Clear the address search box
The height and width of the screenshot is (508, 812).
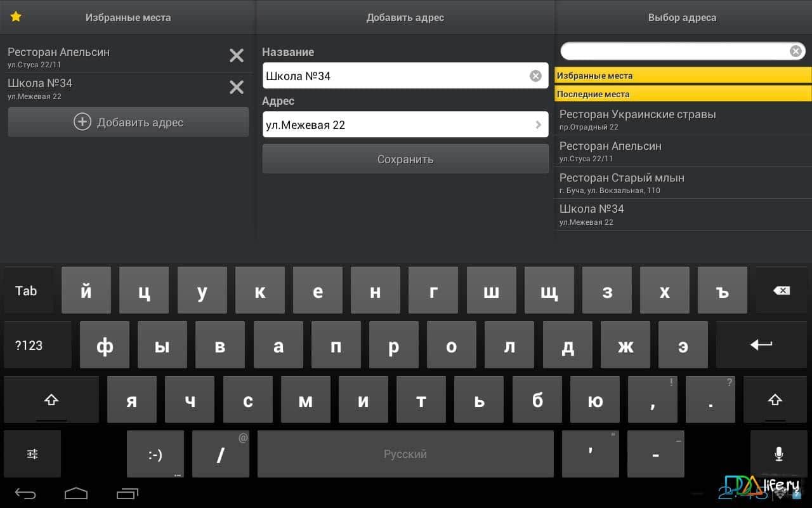point(796,51)
